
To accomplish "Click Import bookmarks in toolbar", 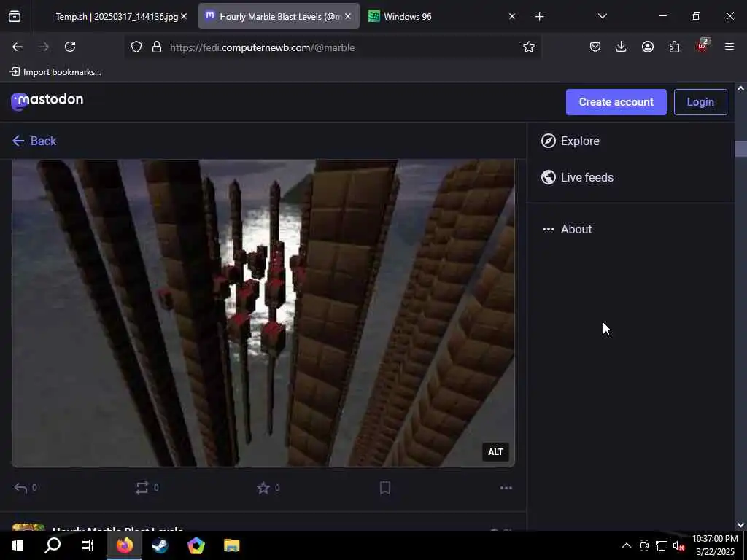I will point(55,72).
